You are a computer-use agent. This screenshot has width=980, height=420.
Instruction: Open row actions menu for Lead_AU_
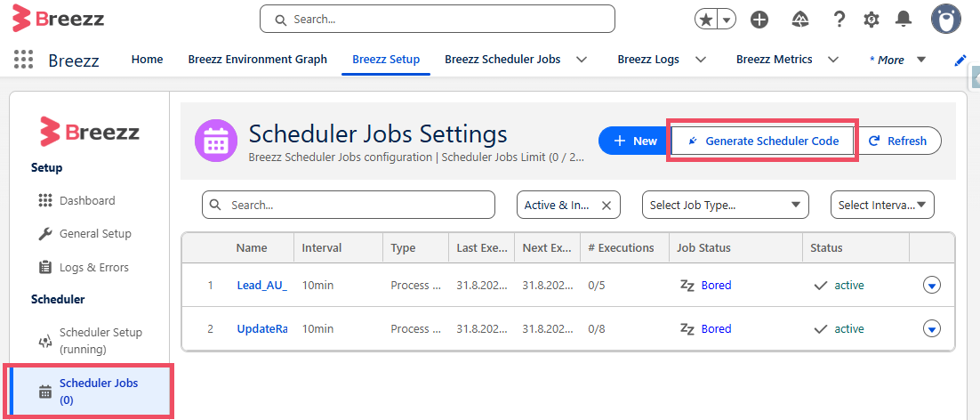(932, 285)
